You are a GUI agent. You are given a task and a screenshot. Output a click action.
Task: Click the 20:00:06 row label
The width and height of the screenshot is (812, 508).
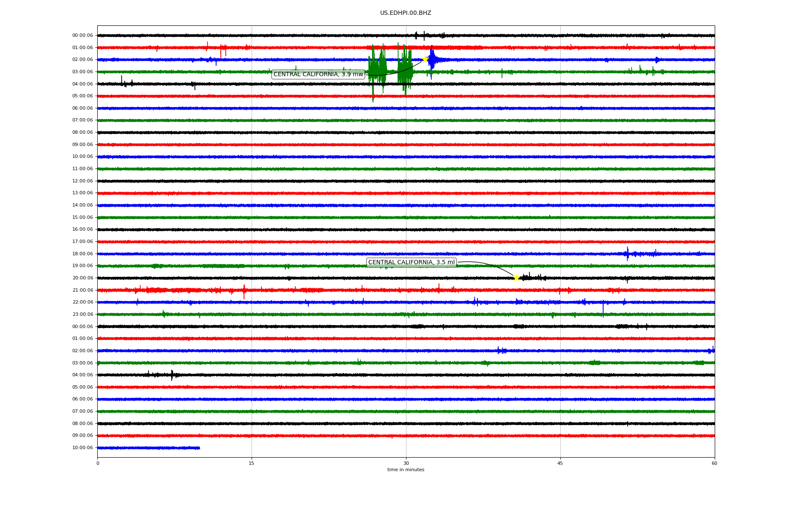tap(82, 278)
